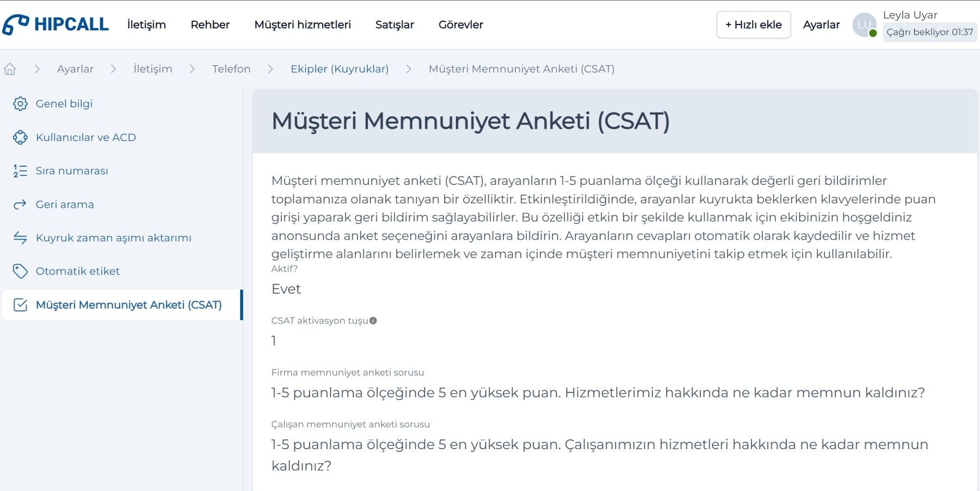The height and width of the screenshot is (491, 980).
Task: Click Ayarlar breadcrumb link
Action: 75,69
